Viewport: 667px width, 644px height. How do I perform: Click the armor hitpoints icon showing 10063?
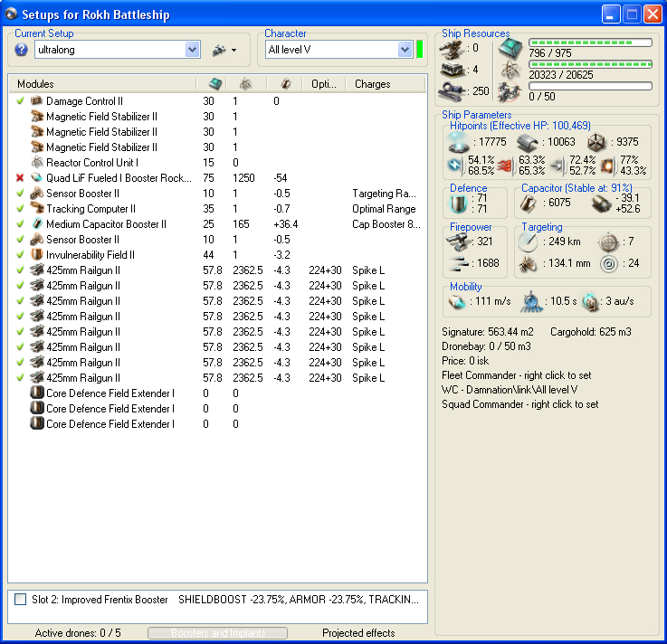click(528, 142)
